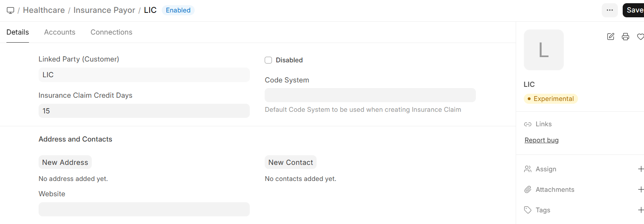644x224 pixels.
Task: Switch to the Accounts tab
Action: pyautogui.click(x=60, y=32)
